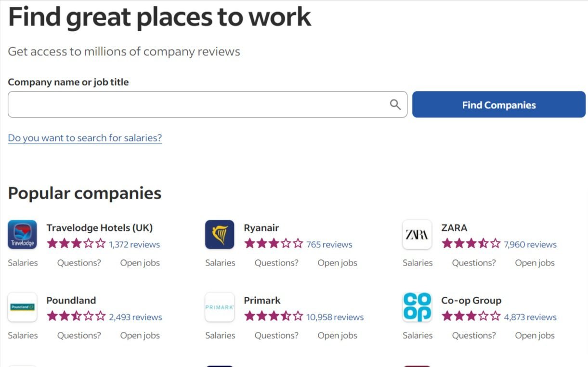Open the Questions link under ZARA
Viewport: 588px width, 367px height.
tap(473, 263)
